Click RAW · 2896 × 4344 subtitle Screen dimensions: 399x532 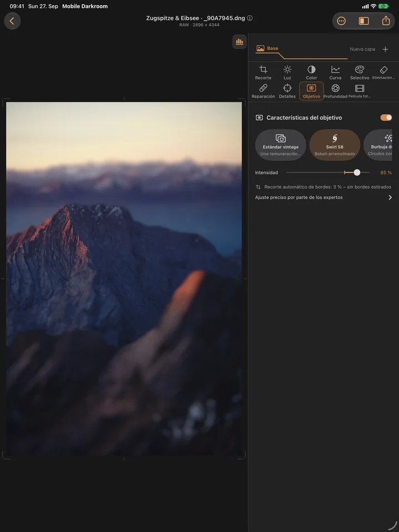(199, 25)
